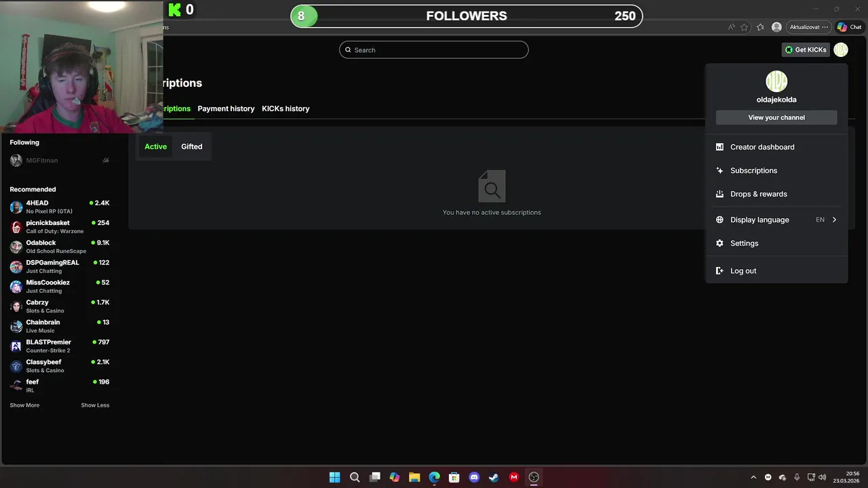Click the favorite star in the address bar

click(745, 27)
